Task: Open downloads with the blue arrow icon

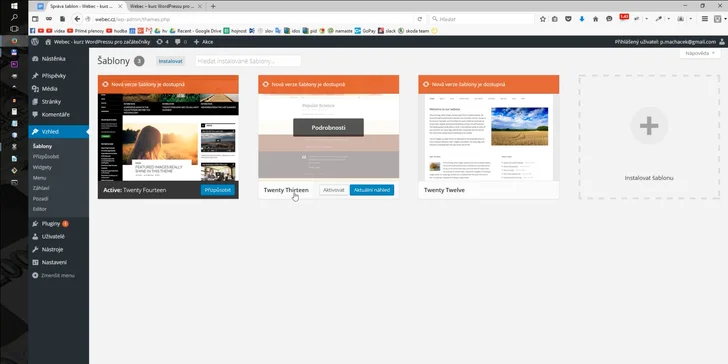Action: pos(582,19)
